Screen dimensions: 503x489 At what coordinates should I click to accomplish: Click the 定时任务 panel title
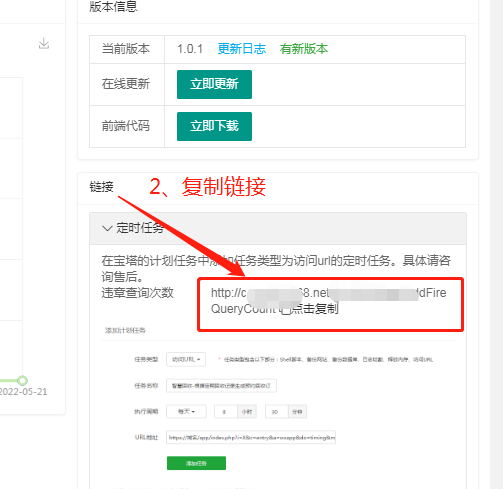140,228
